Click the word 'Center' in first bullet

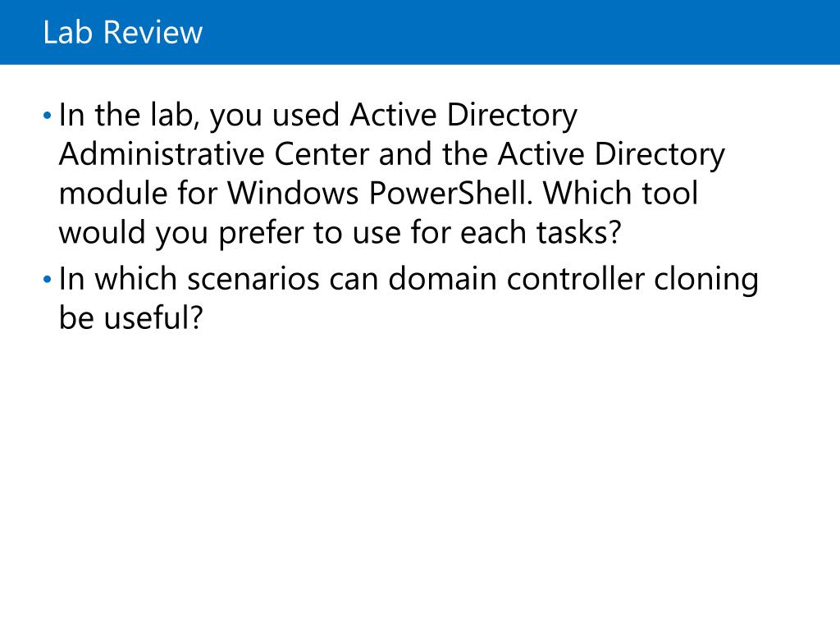pos(322,154)
